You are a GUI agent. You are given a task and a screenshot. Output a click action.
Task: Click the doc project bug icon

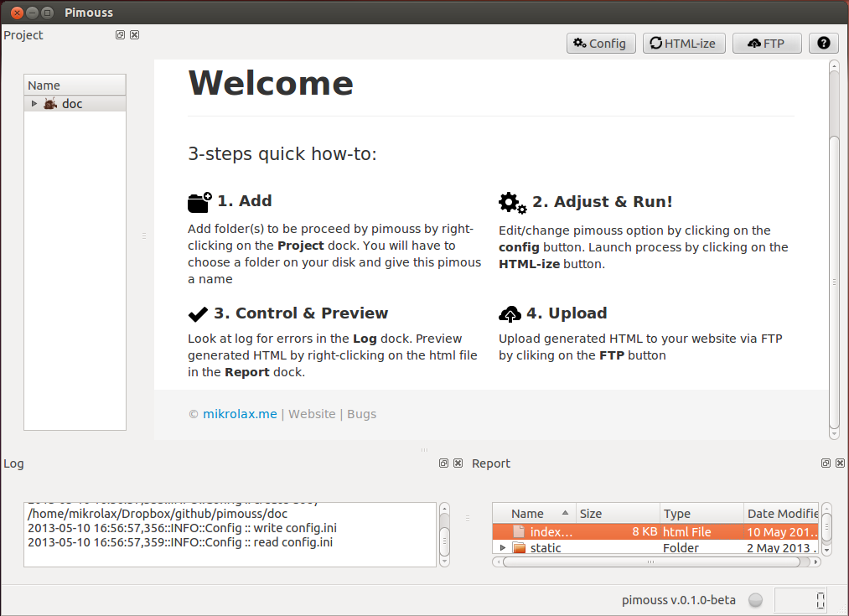(x=50, y=104)
